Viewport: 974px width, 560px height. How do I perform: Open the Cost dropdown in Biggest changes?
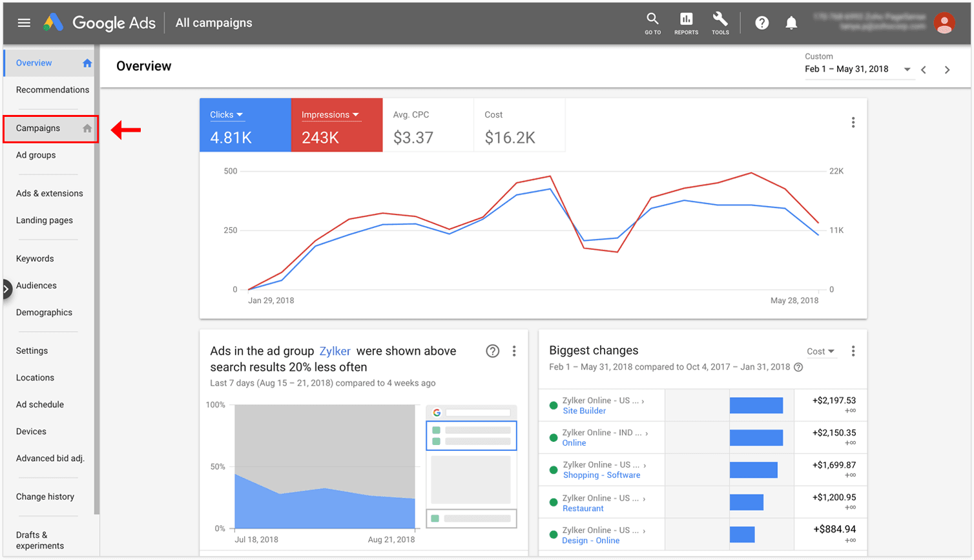pos(820,351)
